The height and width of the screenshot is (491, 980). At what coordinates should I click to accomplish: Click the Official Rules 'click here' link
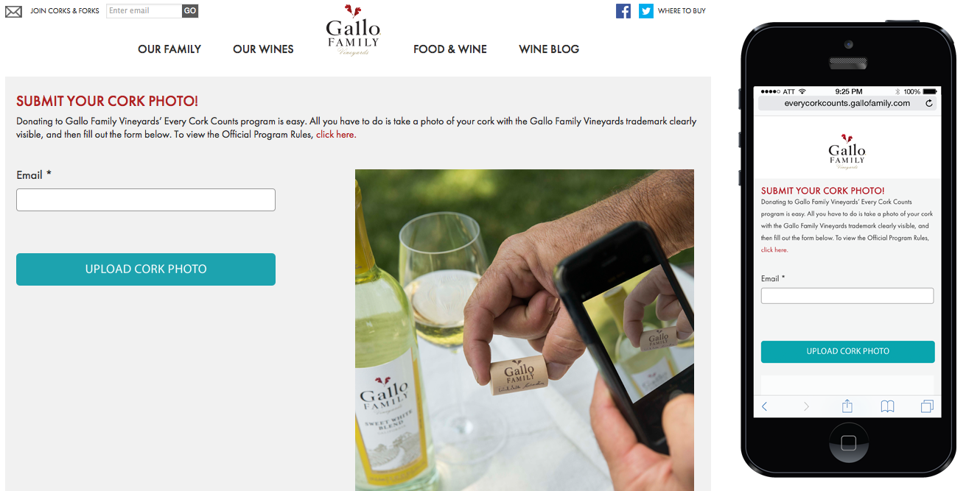point(336,135)
